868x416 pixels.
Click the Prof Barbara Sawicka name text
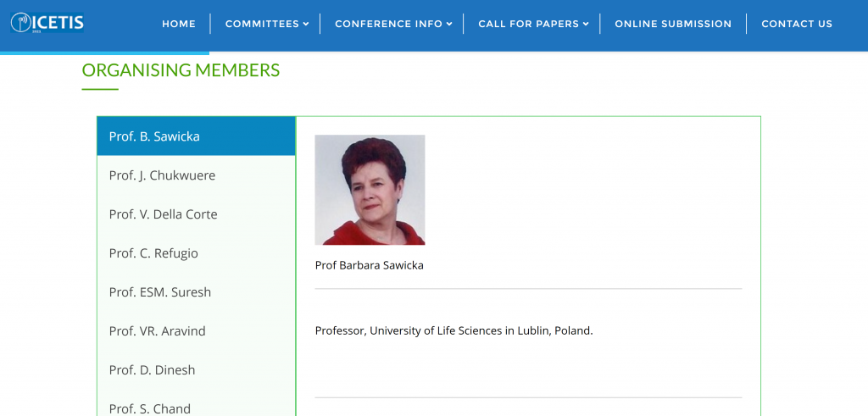tap(369, 265)
